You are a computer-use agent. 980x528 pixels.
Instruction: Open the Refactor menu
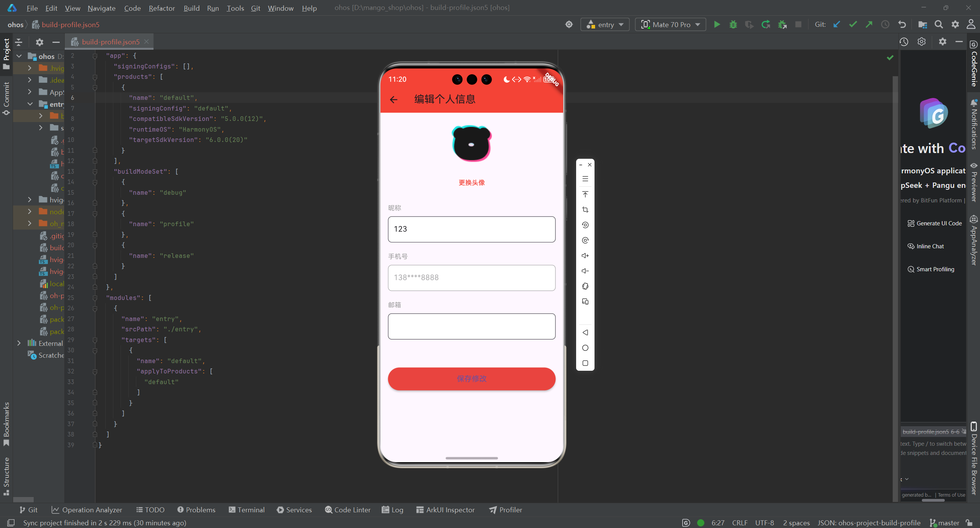162,8
